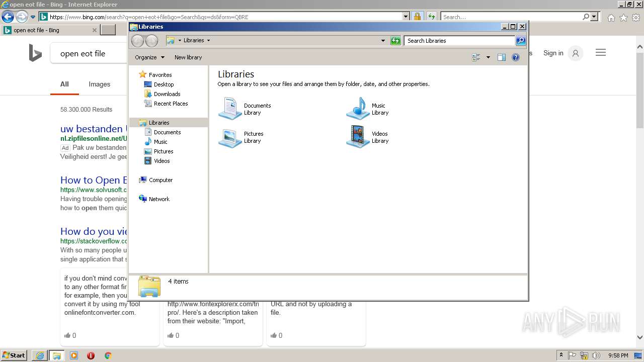Switch to Bing Images tab
This screenshot has height=362, width=644.
99,84
